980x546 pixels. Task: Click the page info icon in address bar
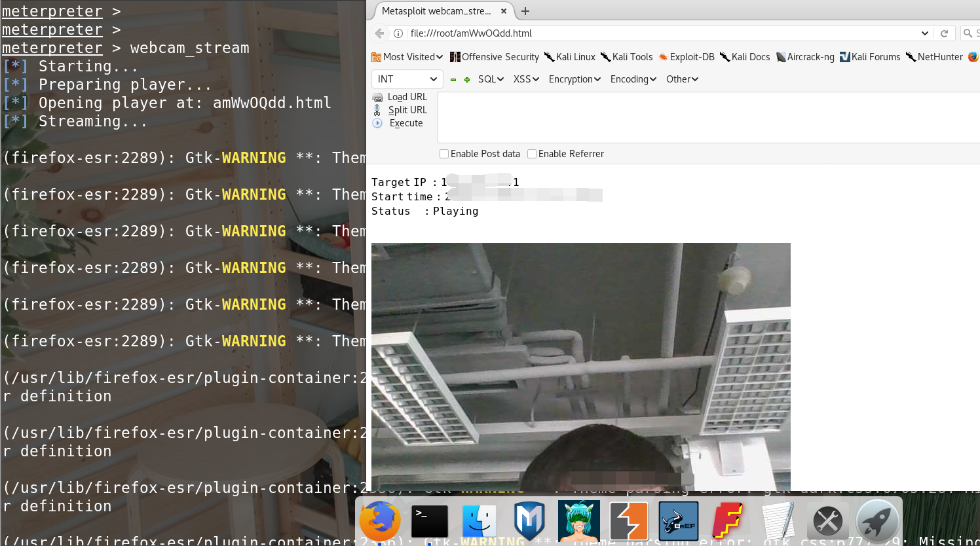click(x=398, y=33)
